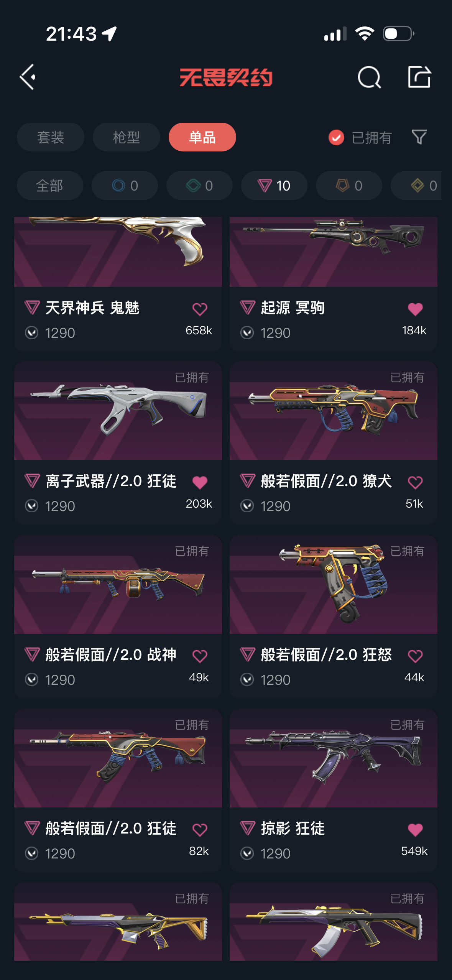Tap the back arrow icon
The height and width of the screenshot is (980, 452).
pos(28,77)
